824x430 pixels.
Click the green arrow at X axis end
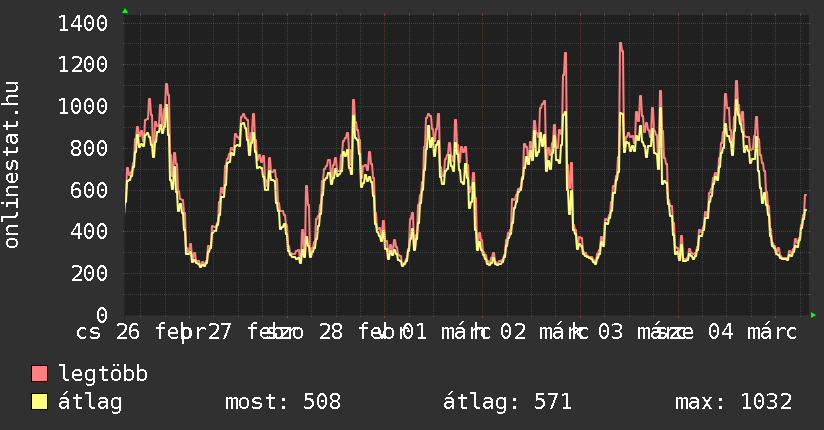click(813, 315)
